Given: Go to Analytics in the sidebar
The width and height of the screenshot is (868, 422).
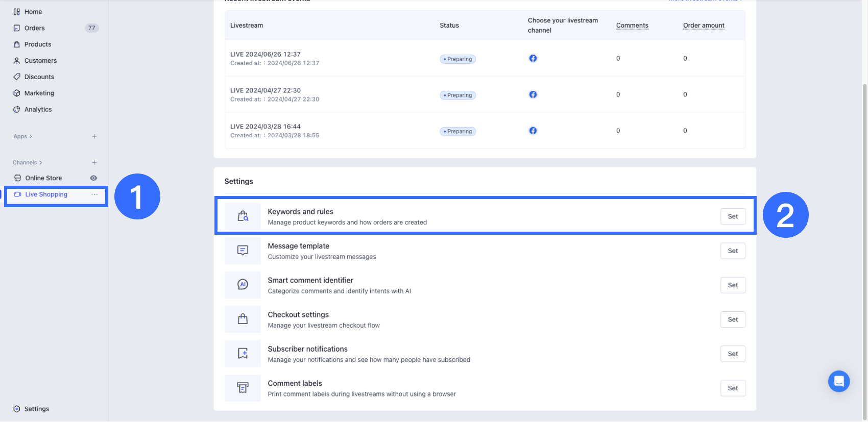Looking at the screenshot, I should (38, 109).
